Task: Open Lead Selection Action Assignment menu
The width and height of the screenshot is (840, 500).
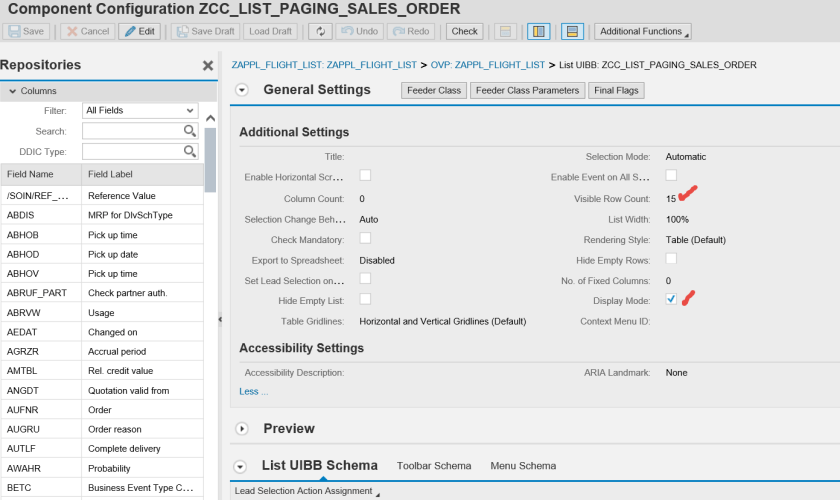Action: [307, 491]
